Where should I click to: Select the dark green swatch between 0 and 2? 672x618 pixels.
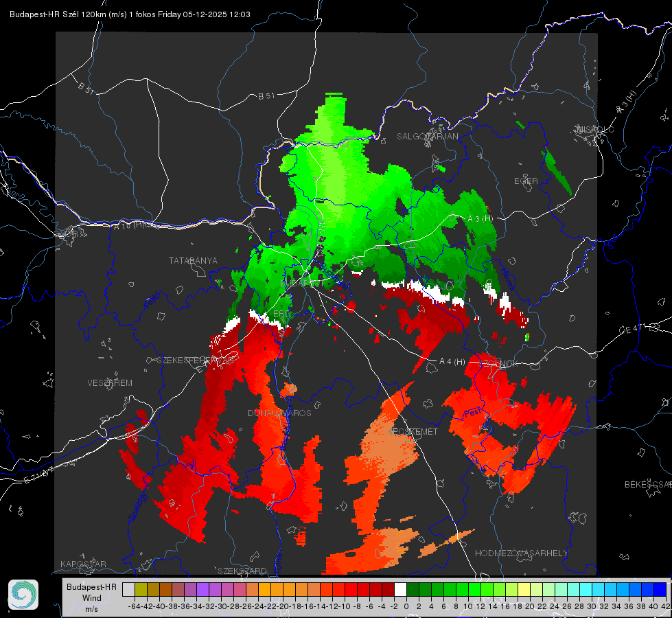[413, 589]
